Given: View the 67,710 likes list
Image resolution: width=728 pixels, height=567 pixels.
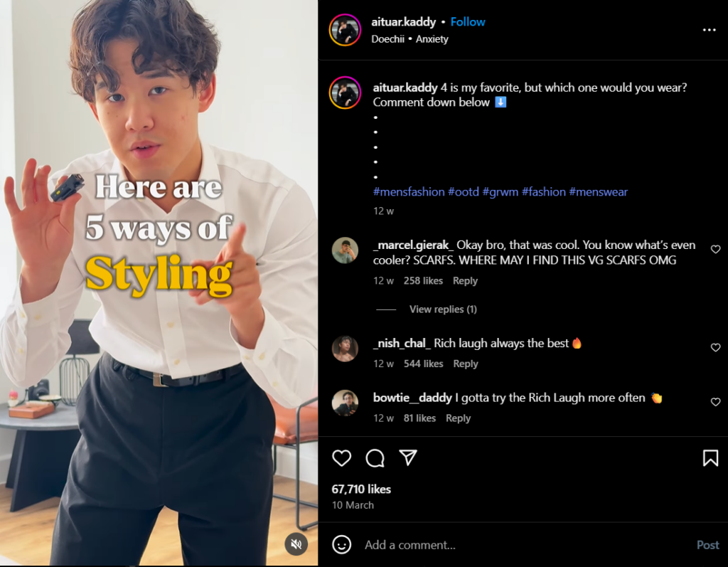Looking at the screenshot, I should [x=361, y=489].
